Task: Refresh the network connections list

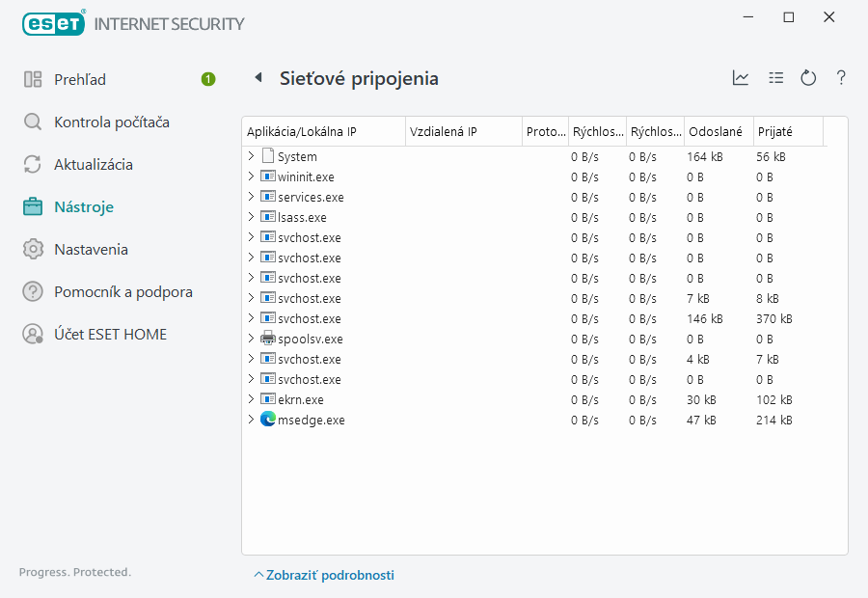Action: (x=808, y=78)
